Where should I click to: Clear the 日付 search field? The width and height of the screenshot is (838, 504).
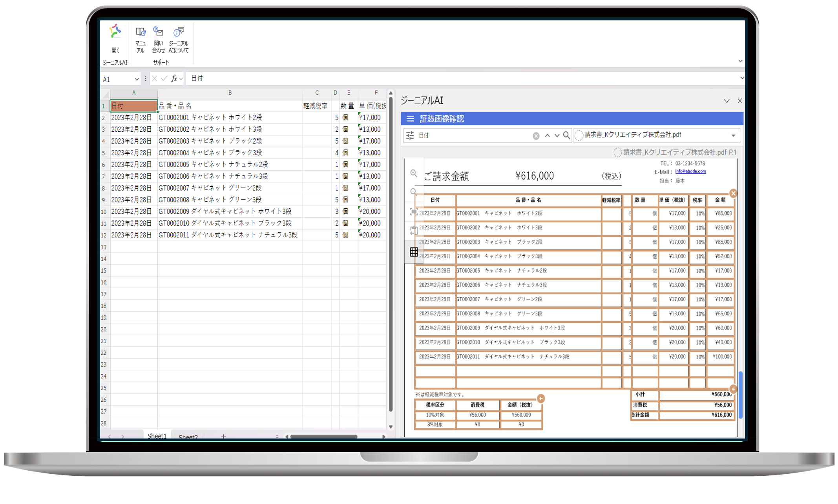535,135
